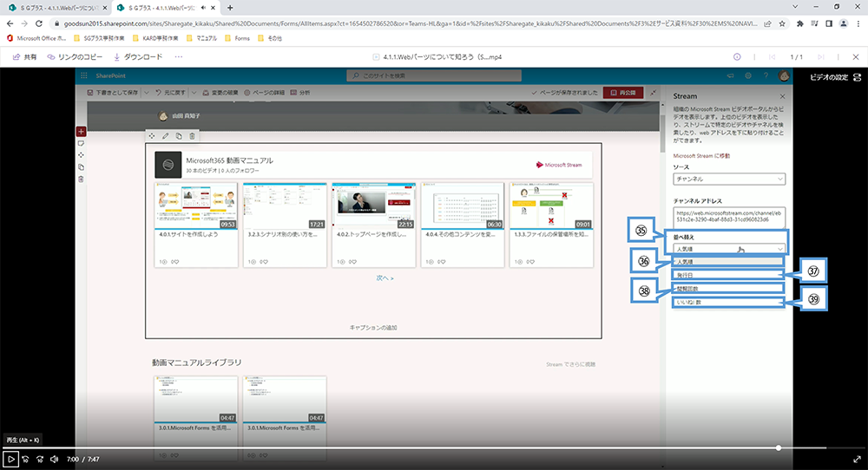Open the 22:15 トップページ video thumbnail
Screen dimensions: 868x470
click(373, 206)
